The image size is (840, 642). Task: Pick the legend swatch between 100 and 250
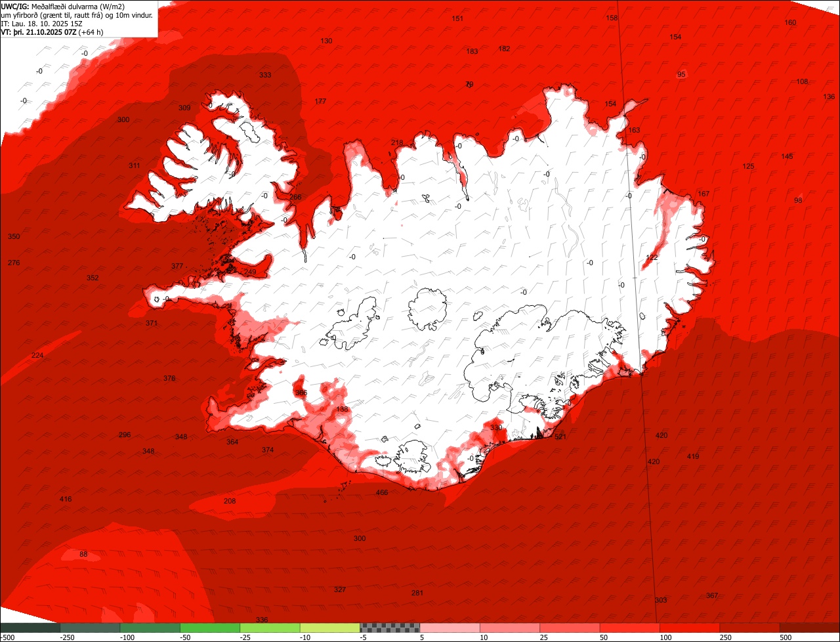coord(690,628)
